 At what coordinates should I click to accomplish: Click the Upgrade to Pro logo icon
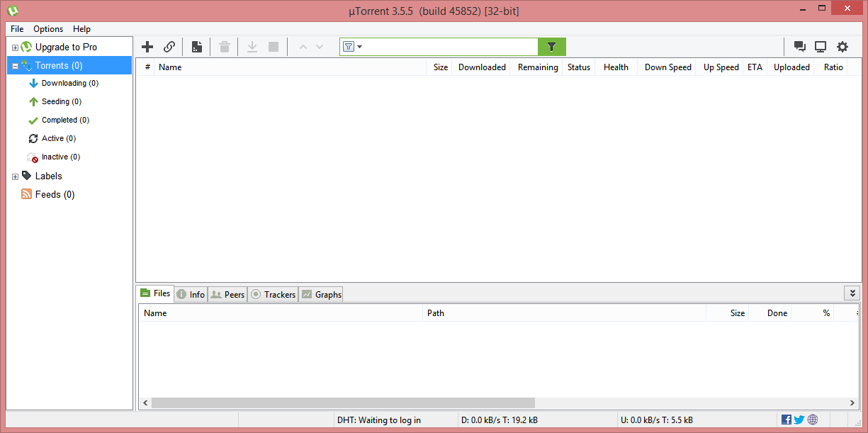click(x=26, y=47)
